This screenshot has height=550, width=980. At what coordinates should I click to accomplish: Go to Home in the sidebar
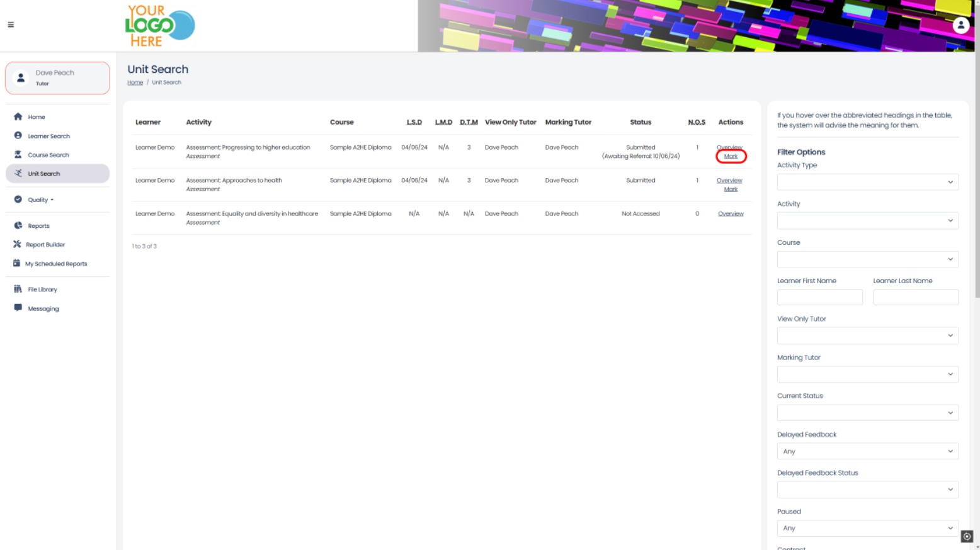[37, 117]
